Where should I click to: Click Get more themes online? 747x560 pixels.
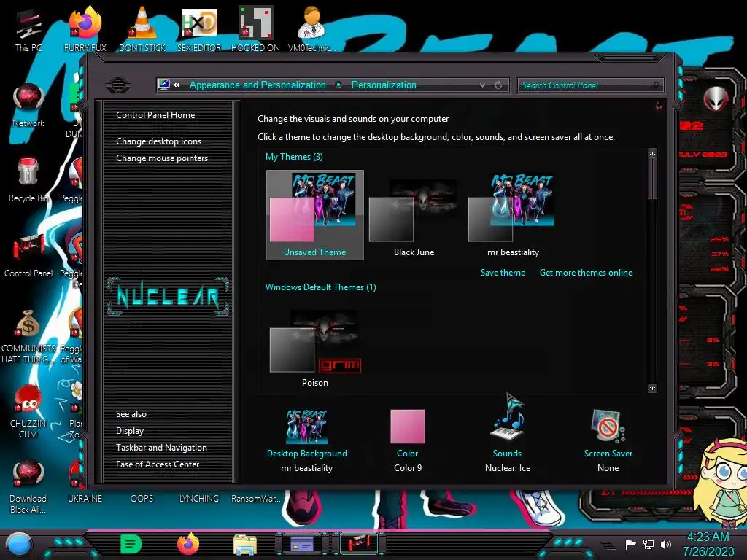pyautogui.click(x=586, y=273)
